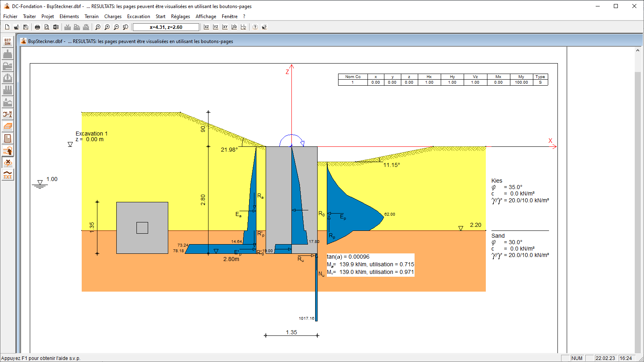This screenshot has width=644, height=362.
Task: Switch to XY view
Action: [225, 27]
